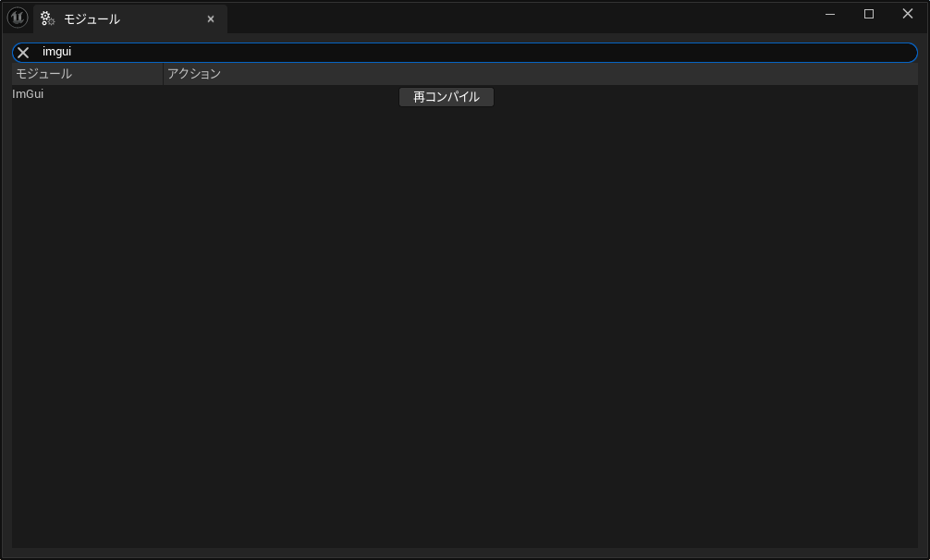Close the モジュール window
Screen dimensions: 930x560
[x=906, y=14]
